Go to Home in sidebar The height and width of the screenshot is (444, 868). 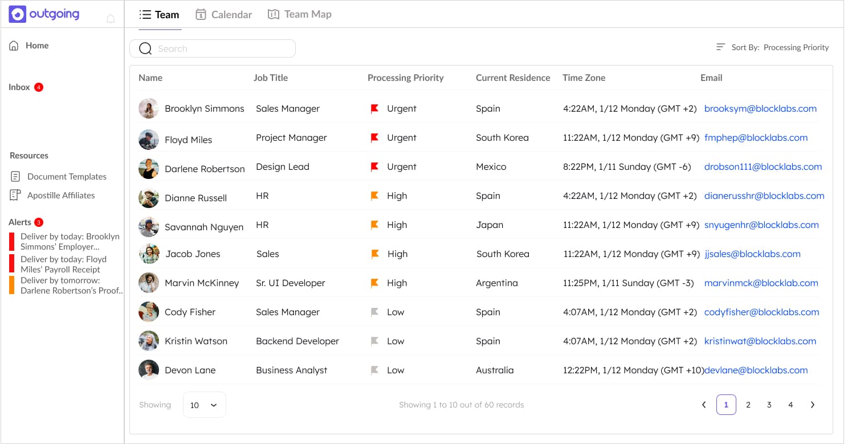click(x=29, y=46)
